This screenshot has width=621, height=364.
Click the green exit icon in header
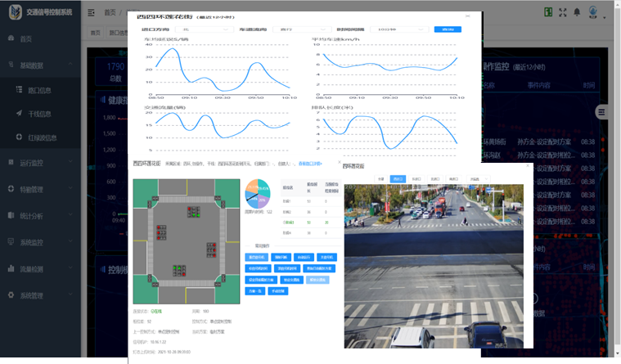pyautogui.click(x=547, y=13)
